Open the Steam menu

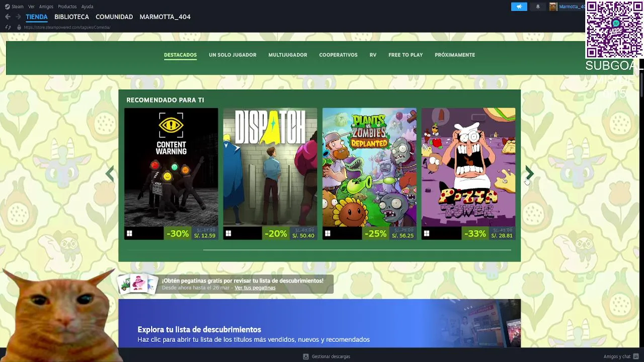18,7
